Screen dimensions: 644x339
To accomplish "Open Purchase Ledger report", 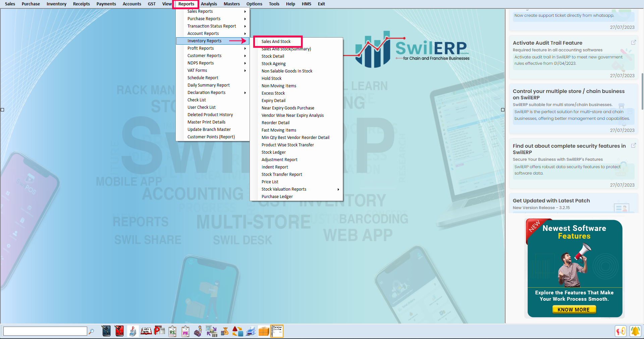I will tap(277, 197).
